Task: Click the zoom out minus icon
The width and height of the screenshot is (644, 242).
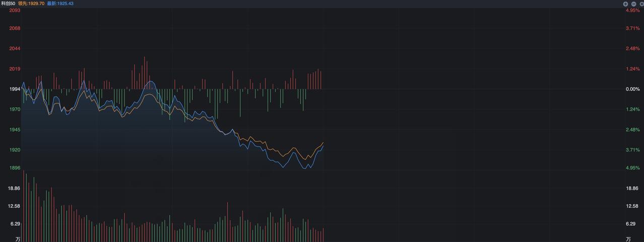Action: pos(633,4)
